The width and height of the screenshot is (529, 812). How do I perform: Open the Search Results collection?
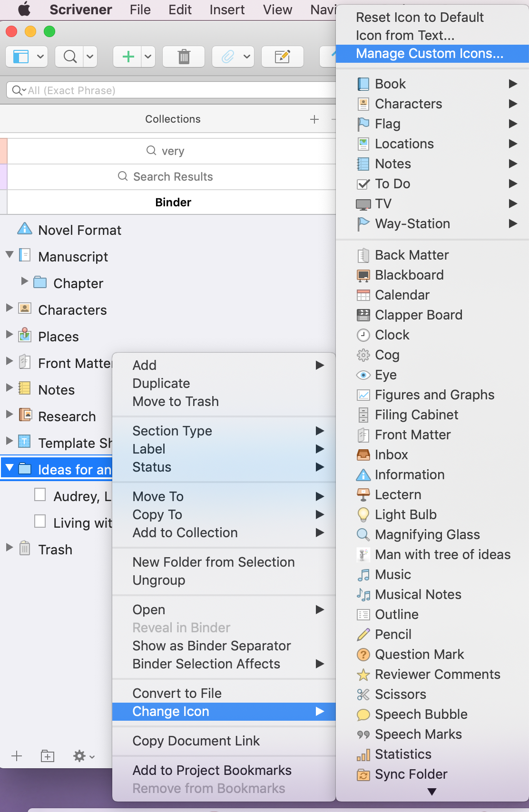click(x=172, y=177)
